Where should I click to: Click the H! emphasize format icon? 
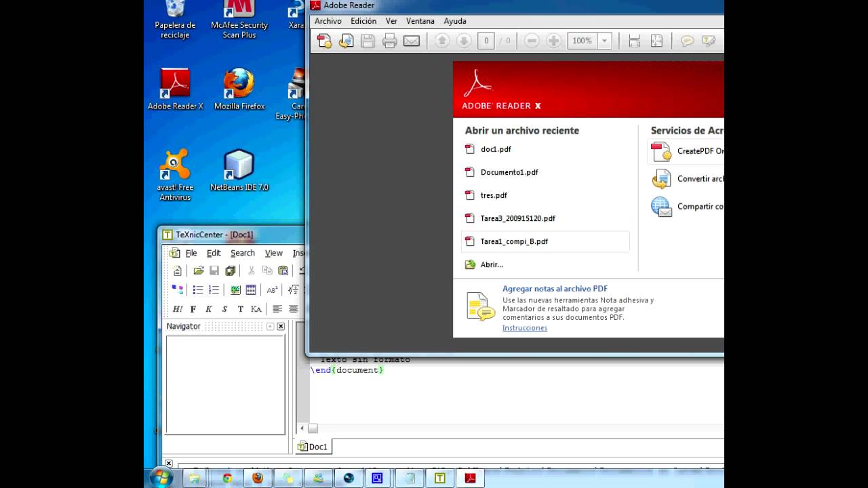pyautogui.click(x=178, y=309)
